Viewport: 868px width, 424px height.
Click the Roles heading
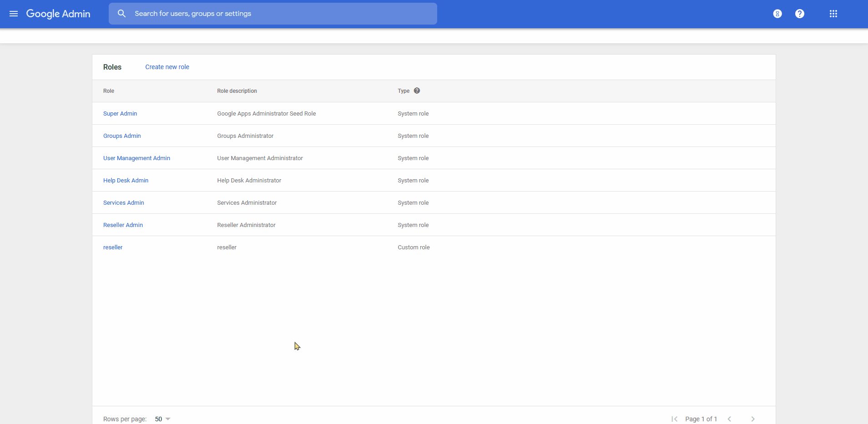pos(112,67)
